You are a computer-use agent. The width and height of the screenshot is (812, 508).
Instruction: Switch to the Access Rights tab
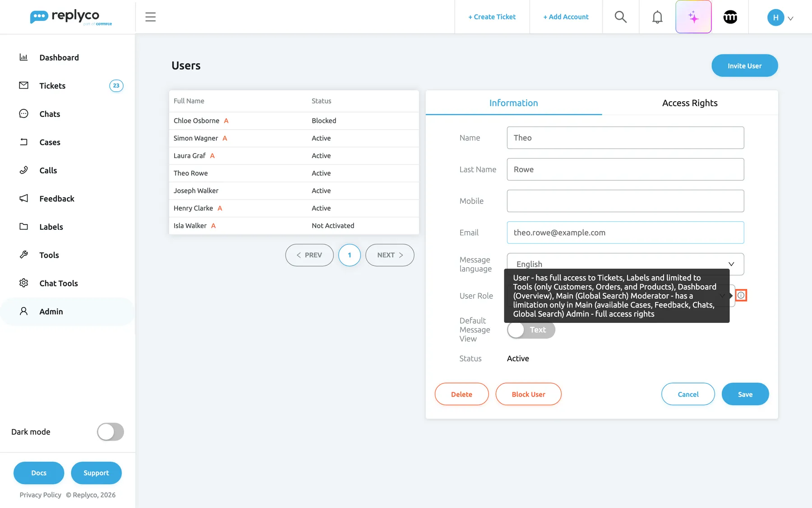(x=690, y=103)
